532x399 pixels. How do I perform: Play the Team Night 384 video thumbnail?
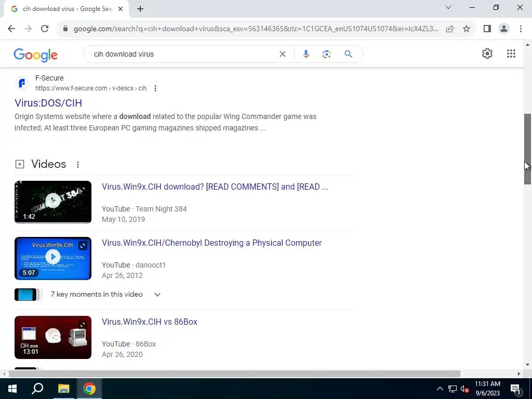click(53, 202)
